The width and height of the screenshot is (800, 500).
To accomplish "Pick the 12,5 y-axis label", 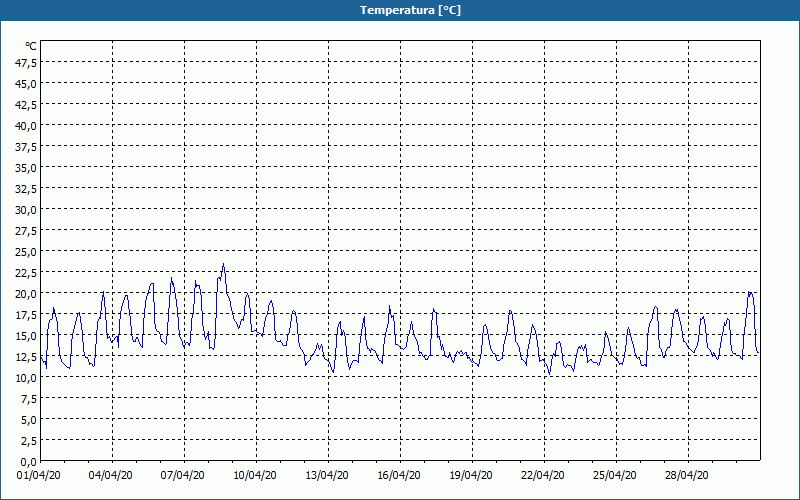I will (26, 357).
